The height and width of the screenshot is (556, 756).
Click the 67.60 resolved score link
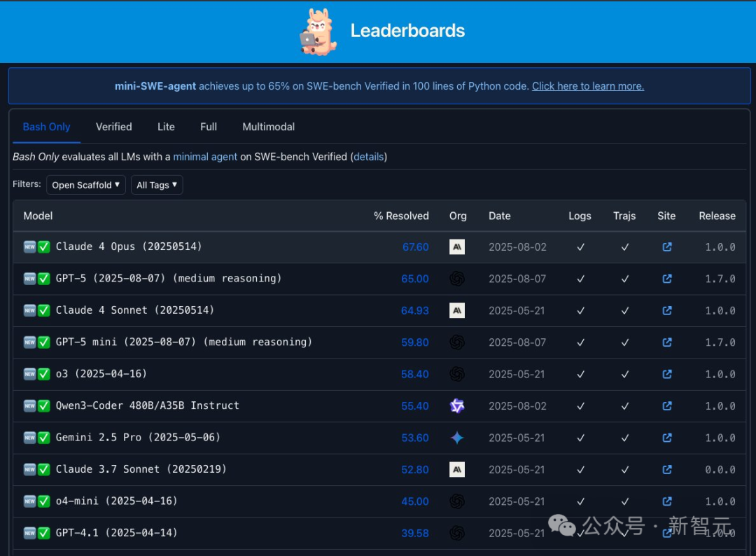[416, 247]
